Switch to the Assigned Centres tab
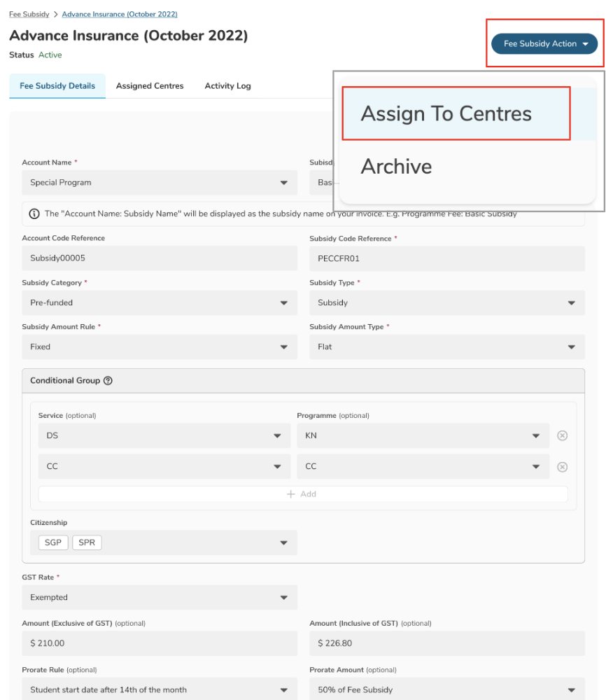Viewport: 606px width, 700px height. point(150,86)
